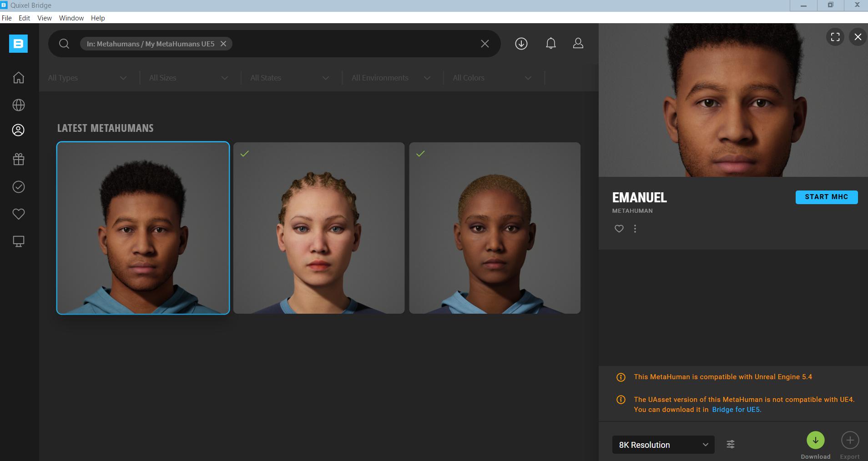Open the Window menu
This screenshot has width=868, height=461.
coord(71,18)
